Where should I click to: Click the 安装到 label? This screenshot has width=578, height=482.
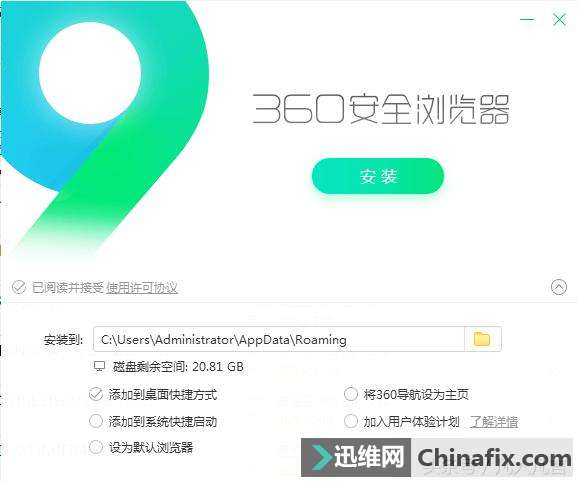click(x=63, y=340)
